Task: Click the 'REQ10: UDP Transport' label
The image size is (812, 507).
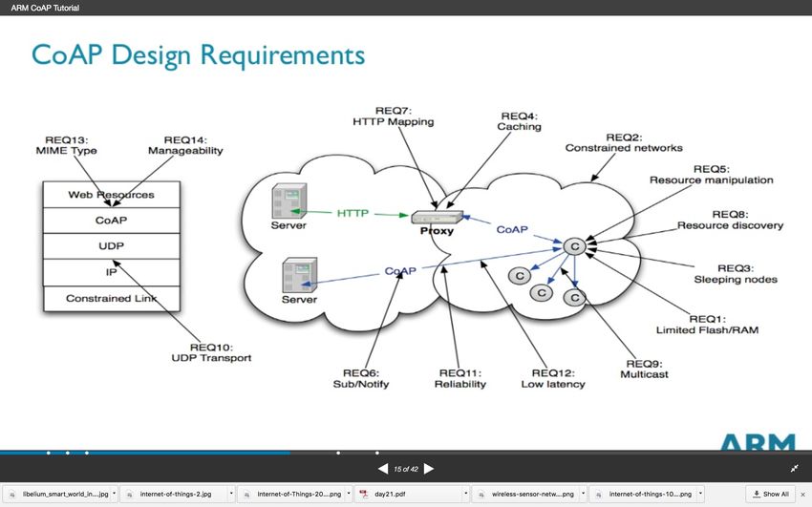Action: [211, 352]
